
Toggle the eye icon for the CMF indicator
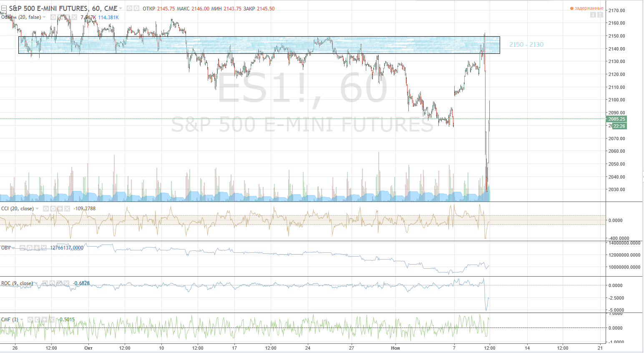(30, 320)
